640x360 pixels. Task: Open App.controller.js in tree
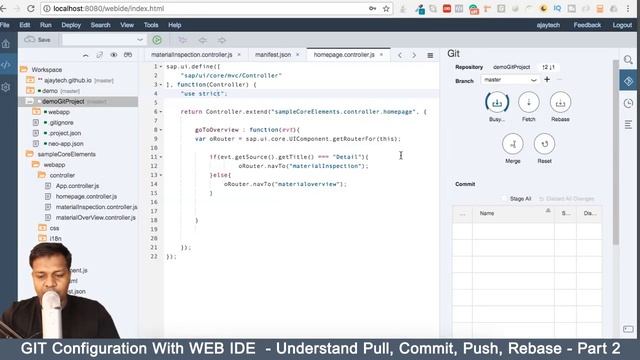click(77, 186)
